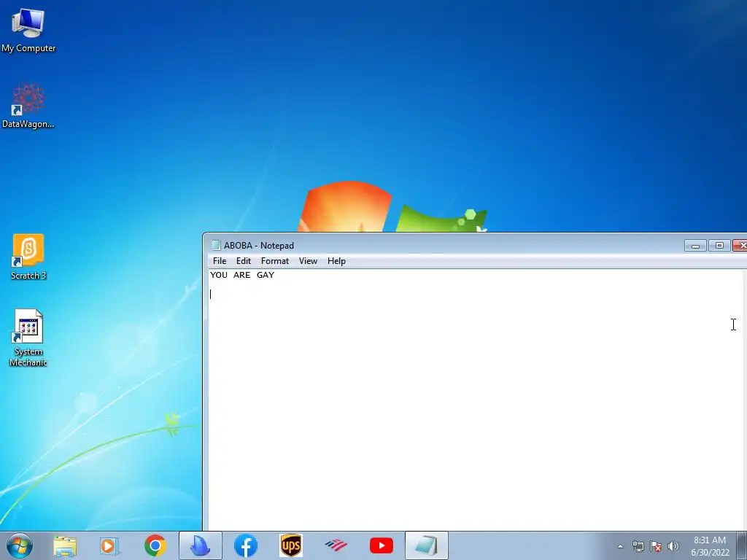
Task: Open the UPS taskbar shortcut
Action: [x=290, y=545]
